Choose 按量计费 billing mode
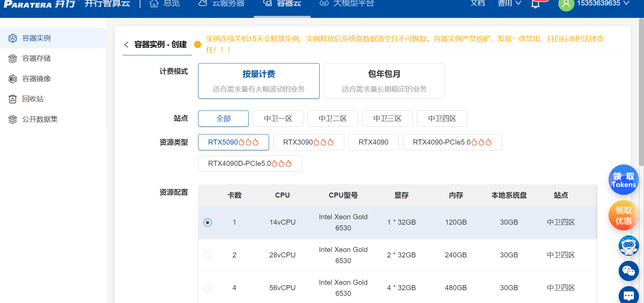Image resolution: width=644 pixels, height=303 pixels. point(259,81)
